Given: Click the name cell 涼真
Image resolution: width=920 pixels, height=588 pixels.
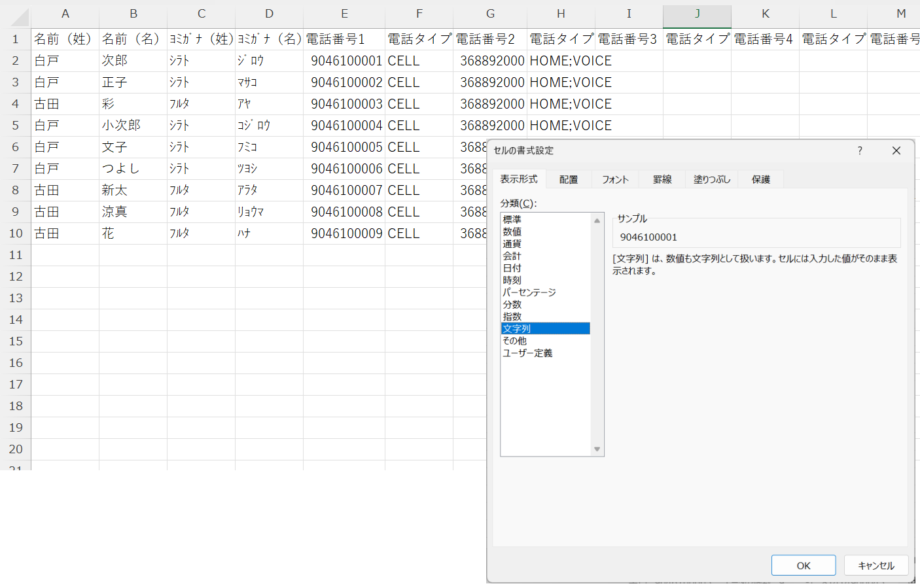Looking at the screenshot, I should pos(133,212).
